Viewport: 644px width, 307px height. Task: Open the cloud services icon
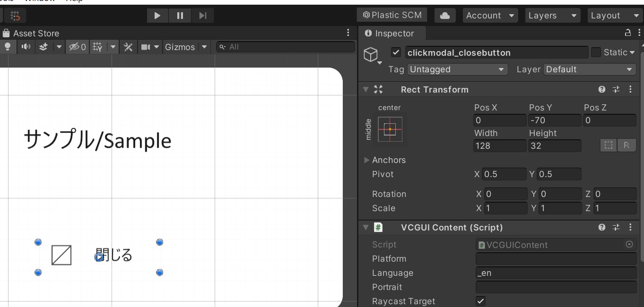point(444,16)
